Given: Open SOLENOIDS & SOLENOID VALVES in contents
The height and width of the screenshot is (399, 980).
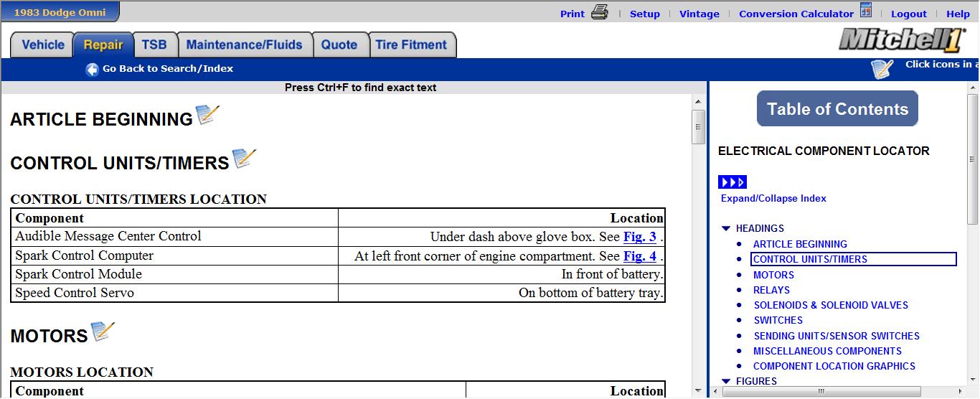Looking at the screenshot, I should [x=831, y=306].
